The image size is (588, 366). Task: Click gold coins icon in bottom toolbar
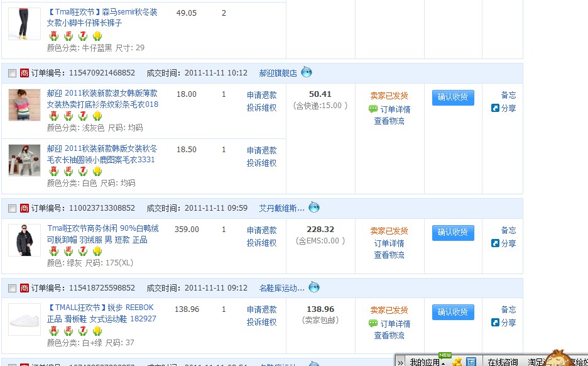click(x=457, y=362)
